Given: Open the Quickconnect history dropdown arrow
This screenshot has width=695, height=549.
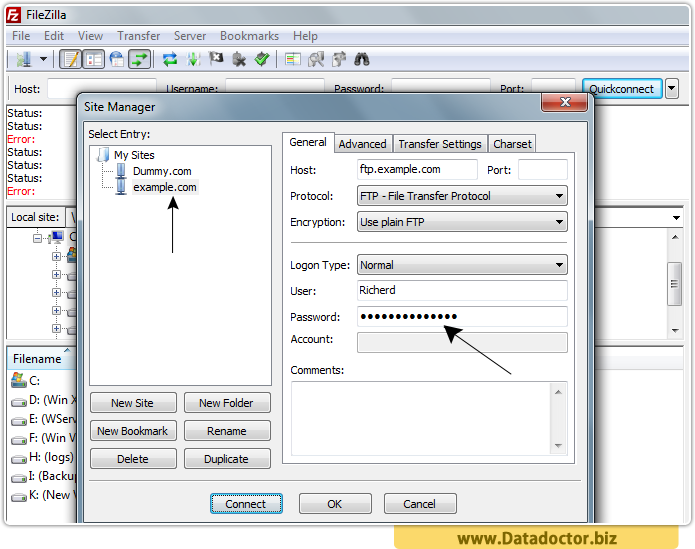Looking at the screenshot, I should click(672, 89).
